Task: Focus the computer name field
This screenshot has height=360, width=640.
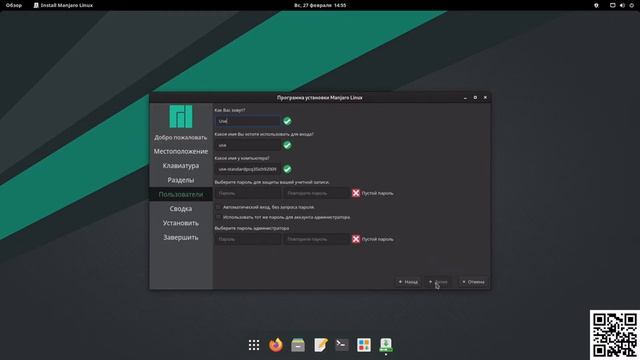Action: (x=248, y=169)
